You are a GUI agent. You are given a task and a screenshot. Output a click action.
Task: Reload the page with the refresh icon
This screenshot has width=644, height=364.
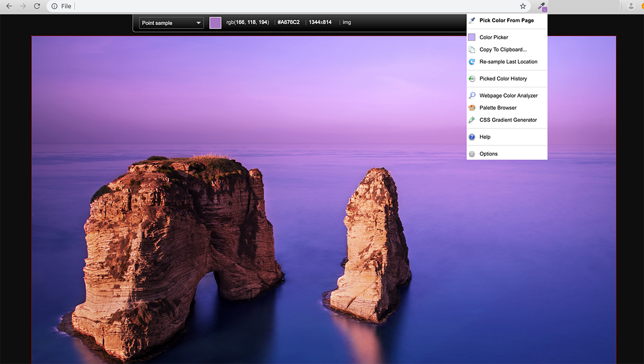(36, 6)
